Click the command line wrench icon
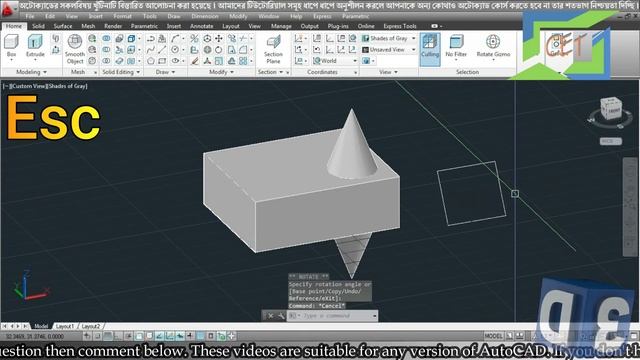The height and width of the screenshot is (360, 640). click(x=281, y=316)
